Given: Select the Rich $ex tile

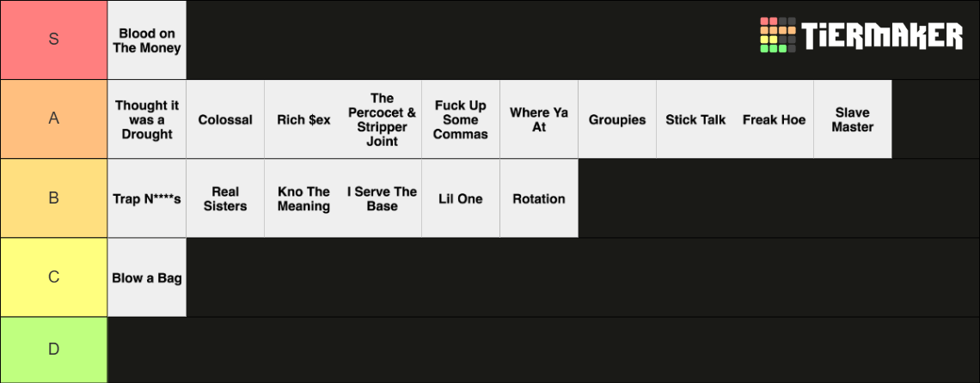Looking at the screenshot, I should 303,119.
